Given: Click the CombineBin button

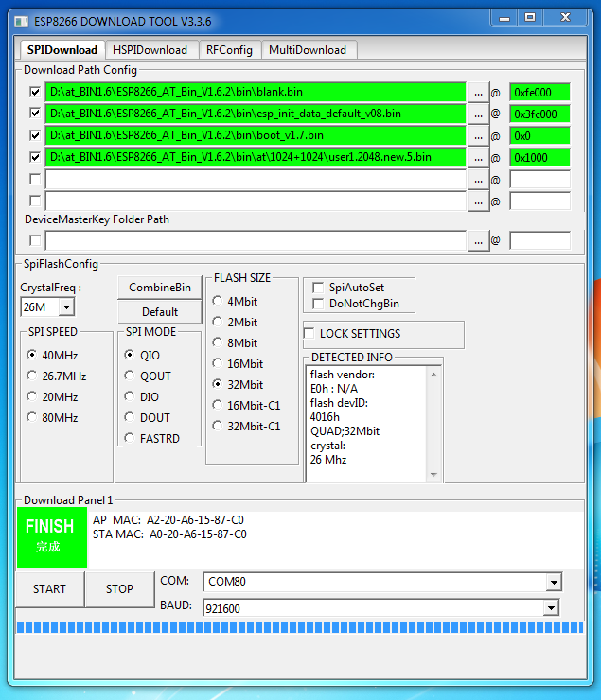Looking at the screenshot, I should 160,288.
